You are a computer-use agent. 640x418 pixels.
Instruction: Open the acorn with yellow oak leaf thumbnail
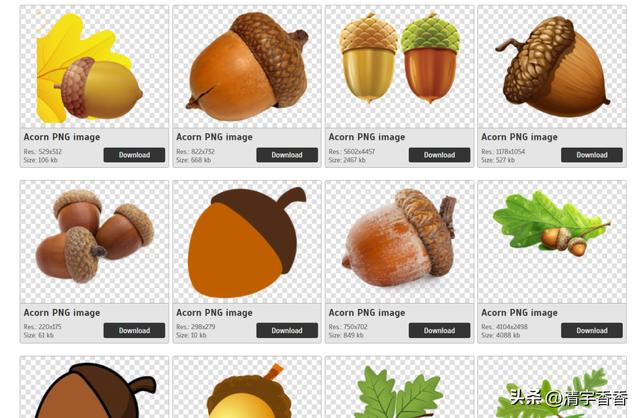click(x=95, y=68)
